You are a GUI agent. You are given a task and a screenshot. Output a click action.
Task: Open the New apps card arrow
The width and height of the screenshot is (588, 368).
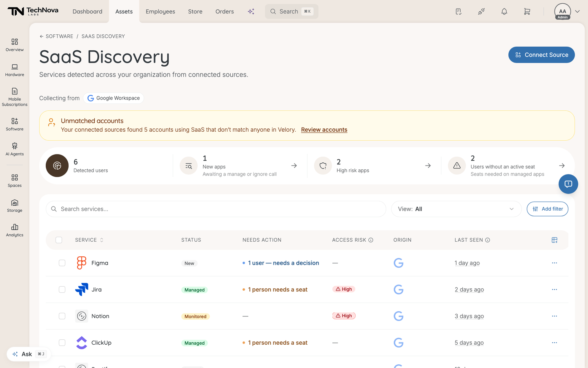click(x=294, y=166)
